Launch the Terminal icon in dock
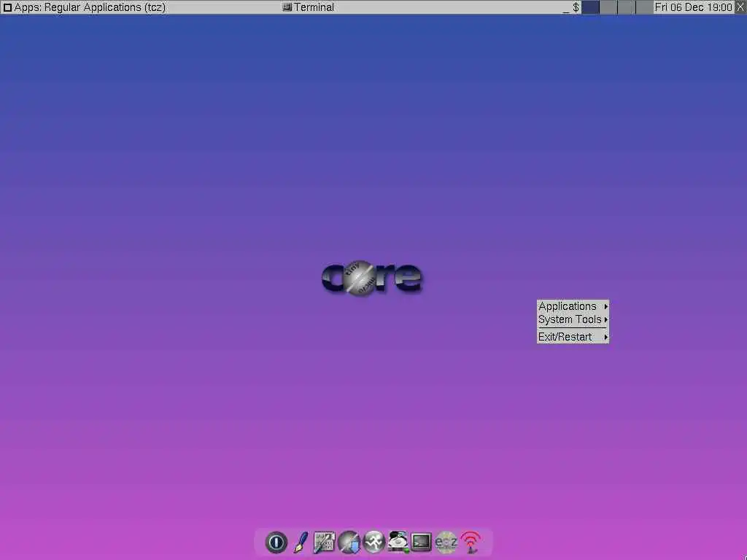 pos(422,542)
